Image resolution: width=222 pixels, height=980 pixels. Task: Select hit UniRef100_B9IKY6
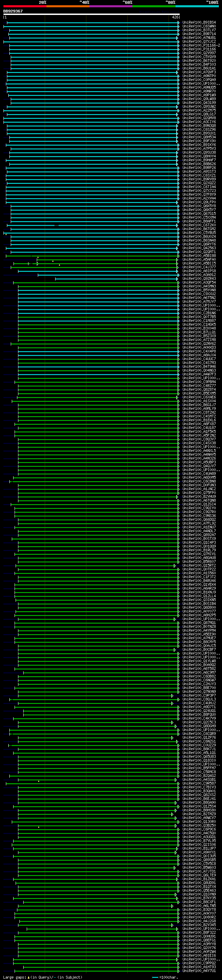click(x=199, y=145)
